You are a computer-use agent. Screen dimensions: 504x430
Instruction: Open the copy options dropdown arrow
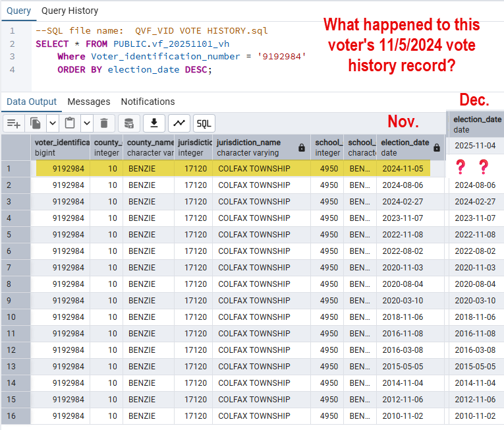53,123
